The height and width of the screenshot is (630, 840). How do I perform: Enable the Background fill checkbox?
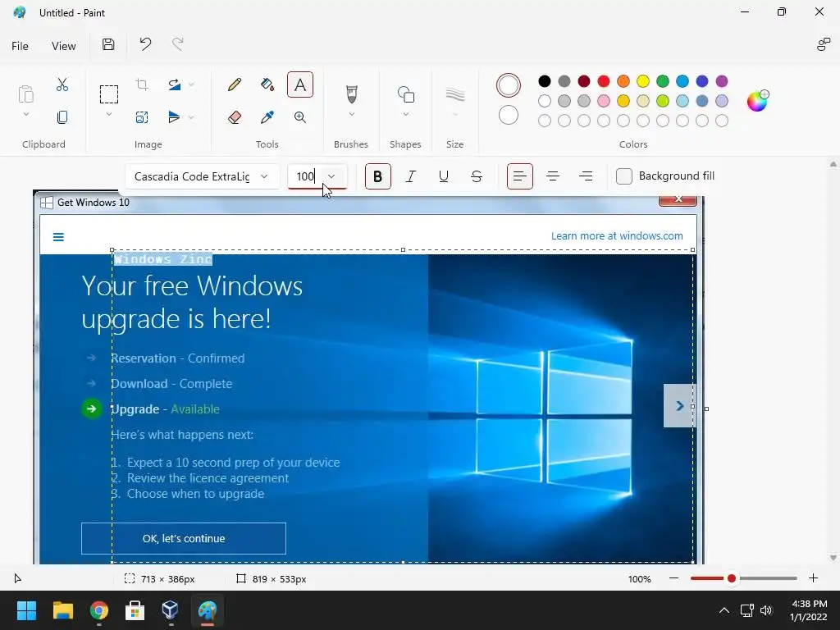tap(624, 176)
